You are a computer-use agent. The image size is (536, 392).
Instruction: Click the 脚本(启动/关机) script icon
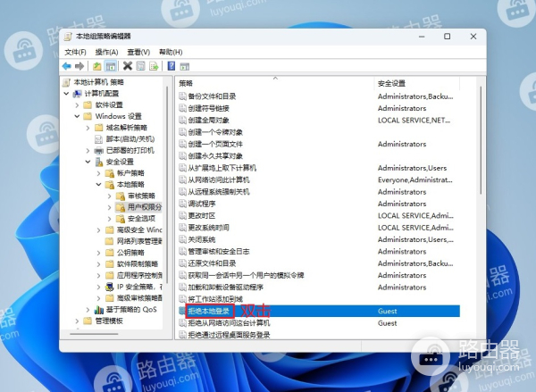99,139
